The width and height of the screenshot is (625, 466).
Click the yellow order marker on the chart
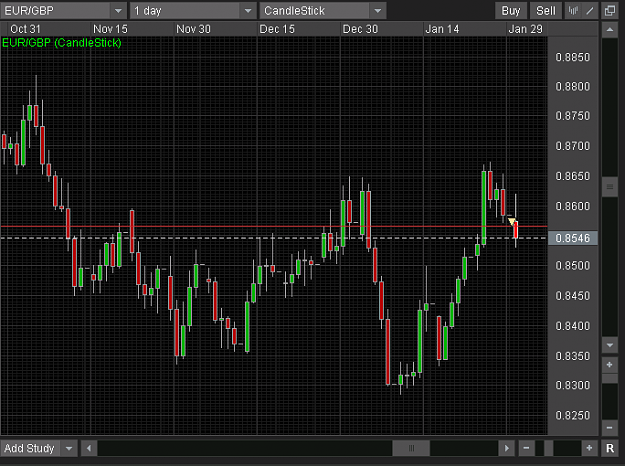click(x=512, y=222)
